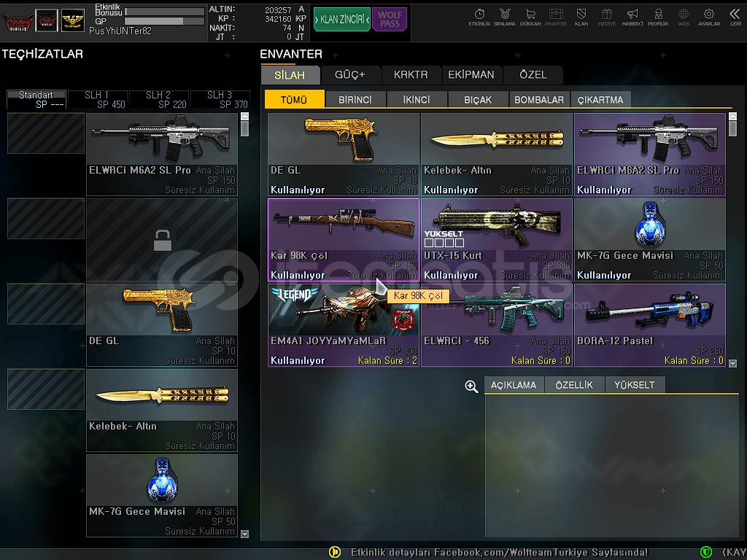Select BORA-12 Pastel sniper in inventory
Screen dimensions: 747x560
(650, 325)
